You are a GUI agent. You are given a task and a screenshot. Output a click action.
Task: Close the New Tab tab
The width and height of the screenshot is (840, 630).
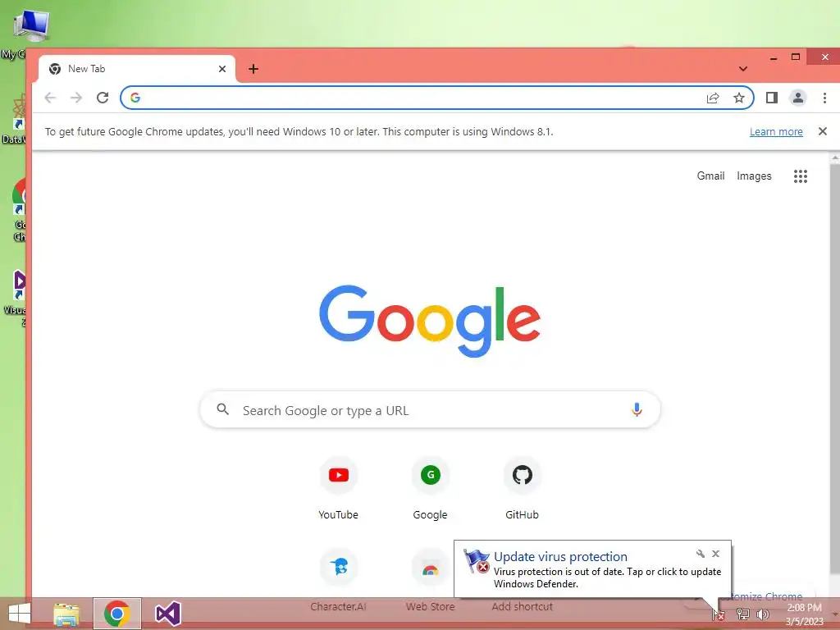222,69
